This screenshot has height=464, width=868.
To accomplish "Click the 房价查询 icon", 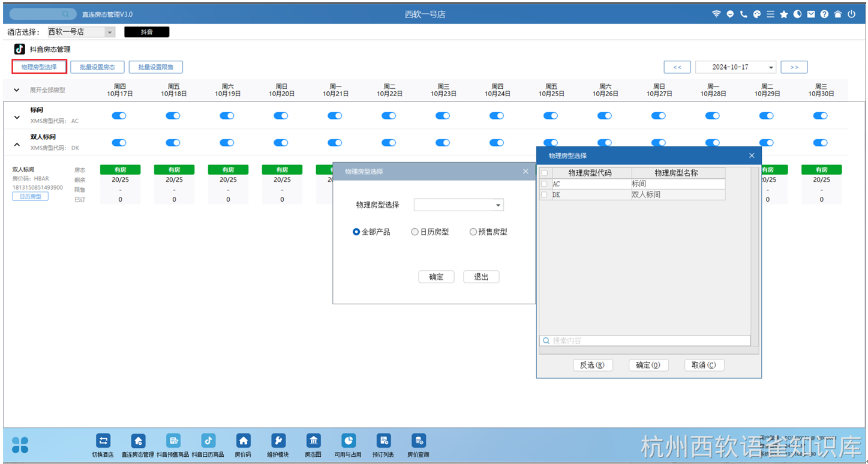I will pyautogui.click(x=418, y=441).
